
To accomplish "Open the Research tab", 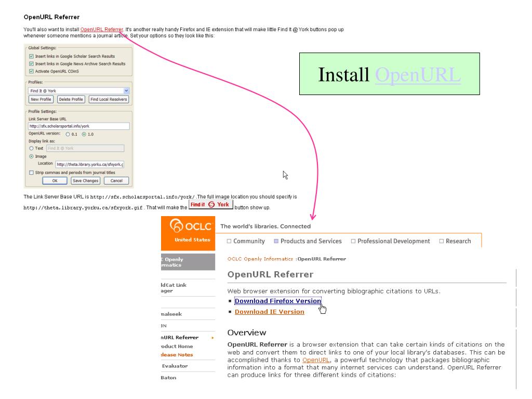I will (455, 241).
